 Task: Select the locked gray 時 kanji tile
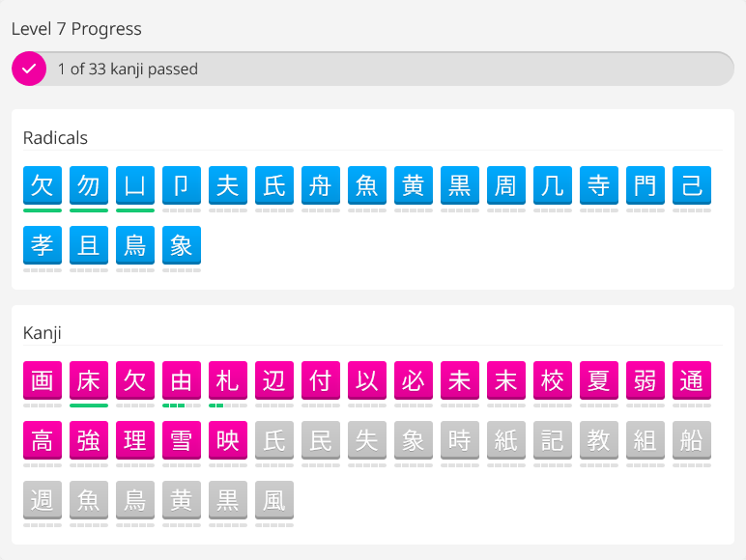click(460, 440)
